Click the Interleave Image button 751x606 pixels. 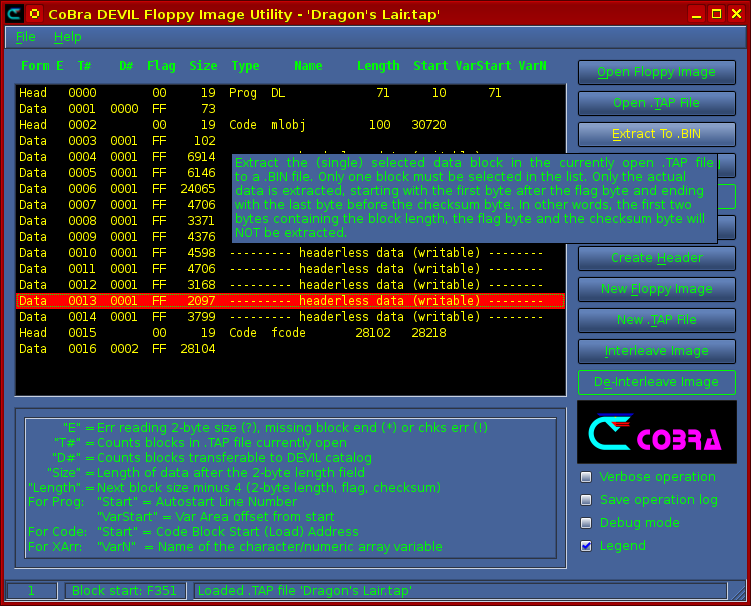(656, 351)
